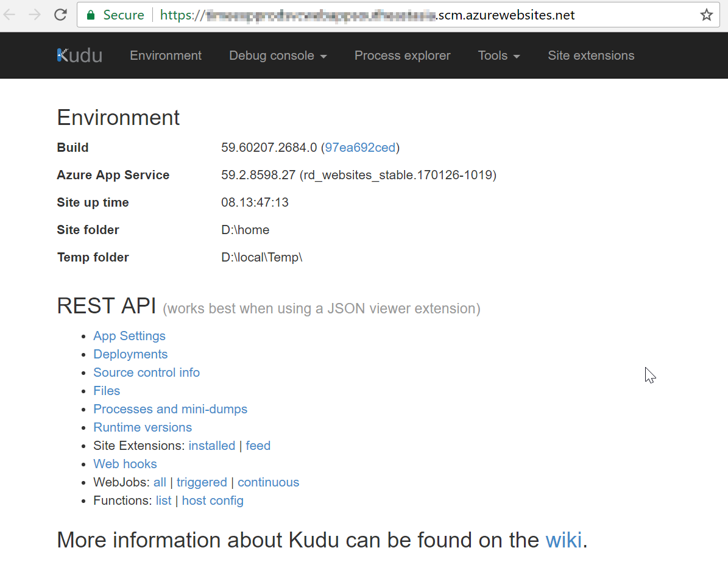
Task: Open build commit link 97ea692ced
Action: (x=360, y=148)
